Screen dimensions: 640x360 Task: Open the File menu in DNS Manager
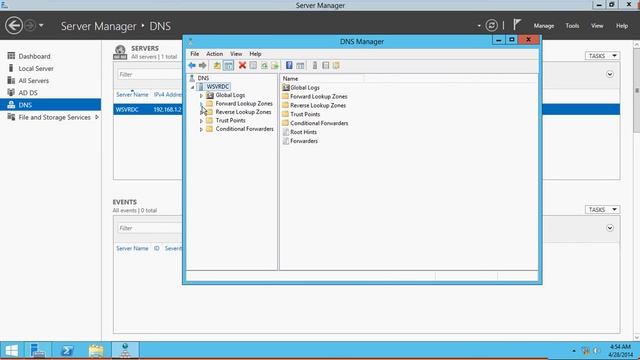coord(195,54)
